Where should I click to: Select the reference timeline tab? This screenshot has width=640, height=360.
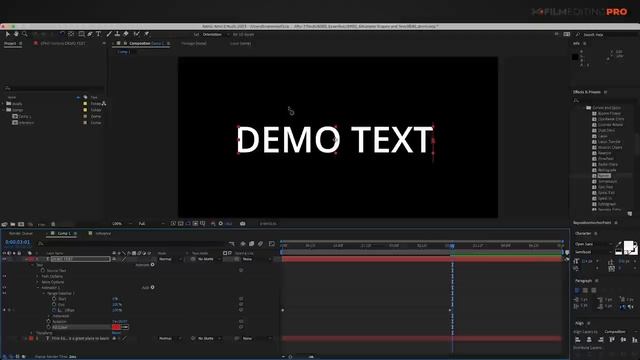(103, 233)
